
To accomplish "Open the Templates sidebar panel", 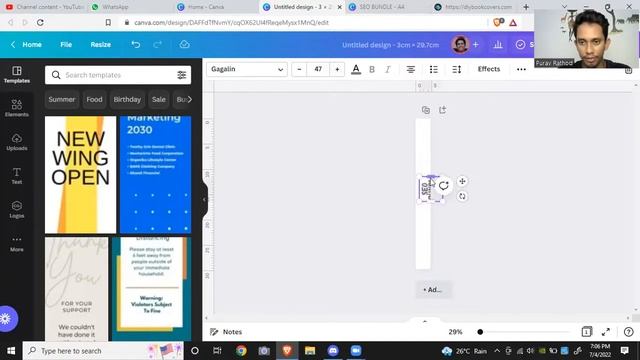I will 17,75.
